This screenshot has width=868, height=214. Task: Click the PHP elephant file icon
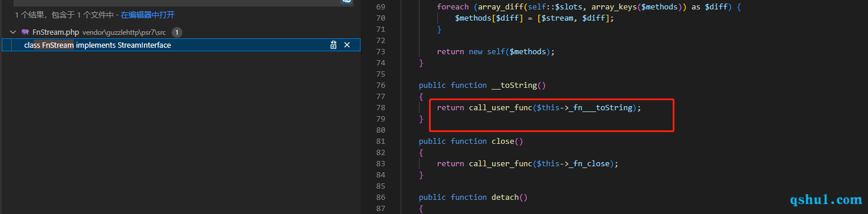[x=25, y=32]
